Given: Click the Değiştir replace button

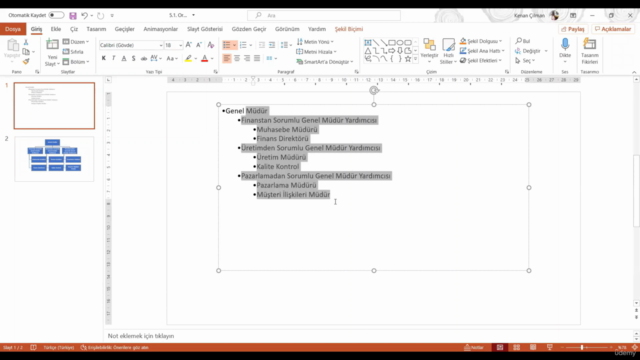Looking at the screenshot, I should pos(531,51).
